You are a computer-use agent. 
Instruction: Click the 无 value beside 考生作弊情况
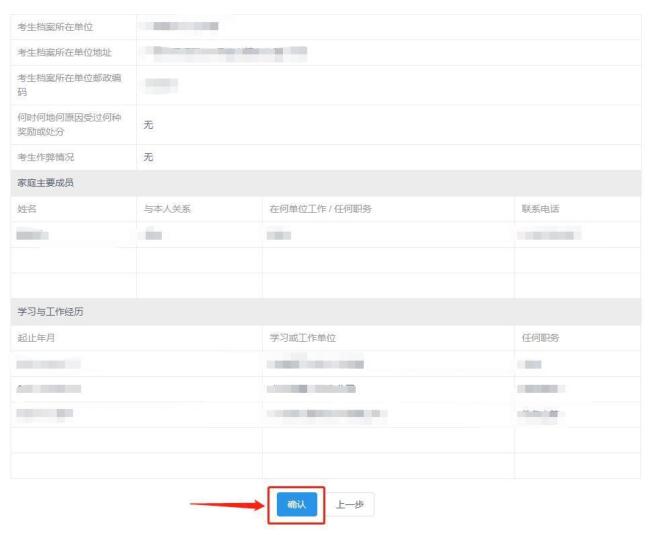tap(148, 157)
